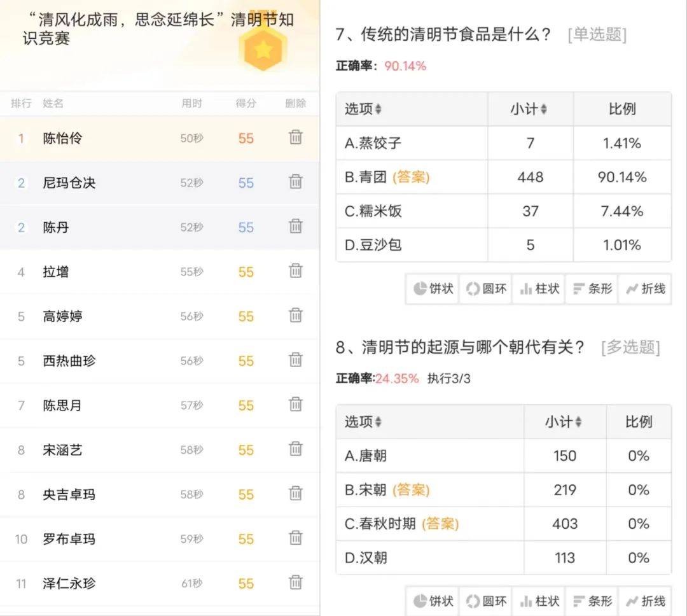
Task: Click option B.宋朝 answer row
Action: coord(503,490)
